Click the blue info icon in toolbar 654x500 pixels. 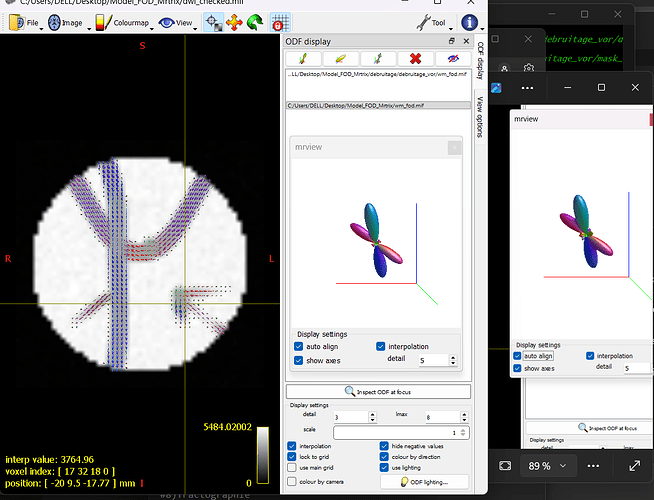coord(470,21)
